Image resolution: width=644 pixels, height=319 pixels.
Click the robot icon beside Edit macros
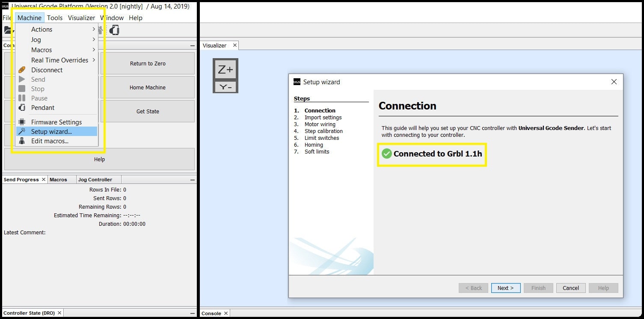[x=22, y=141]
